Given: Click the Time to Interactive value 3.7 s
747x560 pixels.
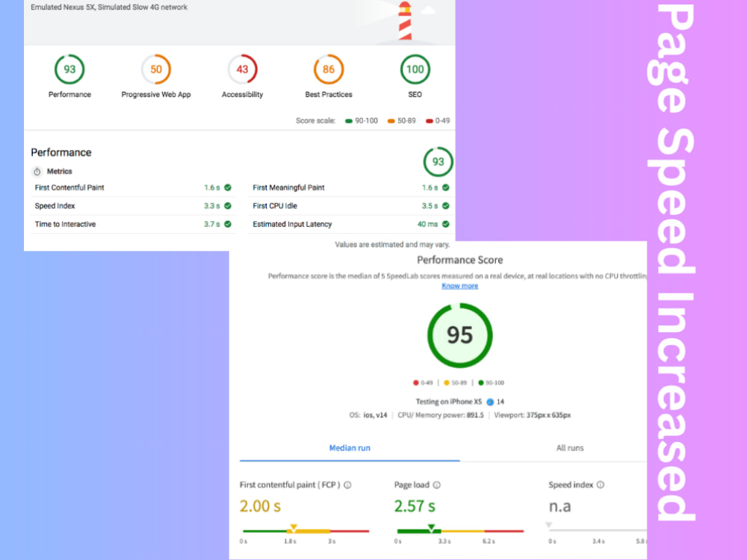Looking at the screenshot, I should point(212,224).
